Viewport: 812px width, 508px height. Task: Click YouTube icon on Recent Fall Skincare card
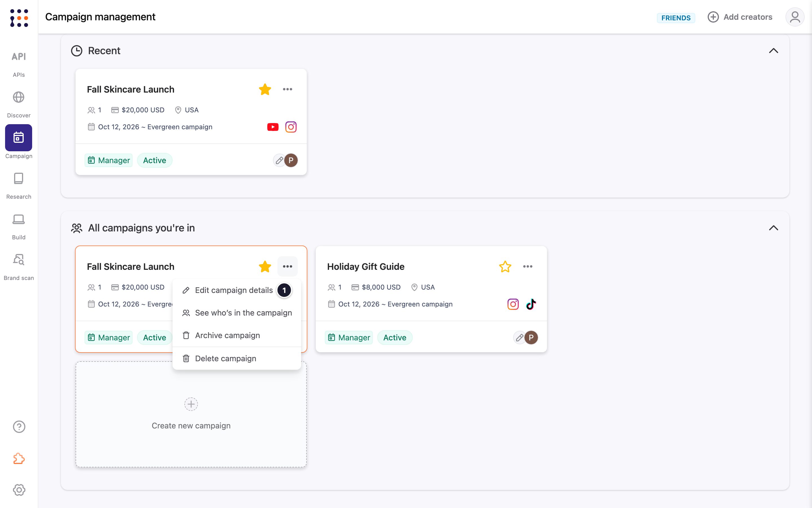coord(273,127)
